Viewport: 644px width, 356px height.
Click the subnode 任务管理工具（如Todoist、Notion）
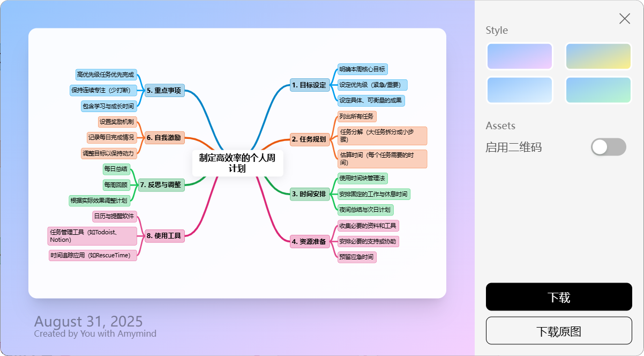click(92, 236)
